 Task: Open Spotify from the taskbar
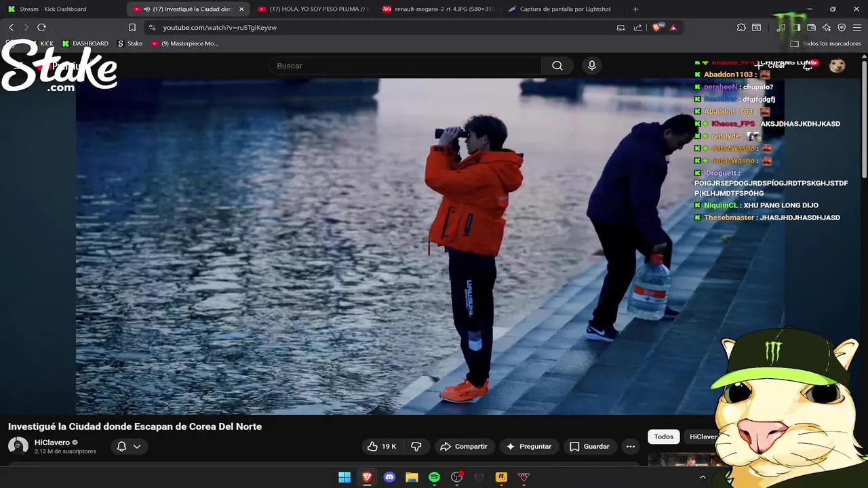click(x=434, y=477)
